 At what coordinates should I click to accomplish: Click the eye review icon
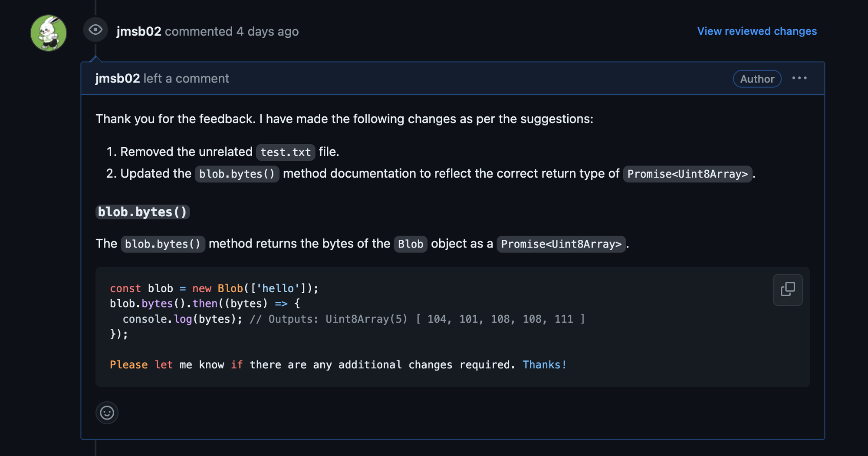(x=95, y=30)
